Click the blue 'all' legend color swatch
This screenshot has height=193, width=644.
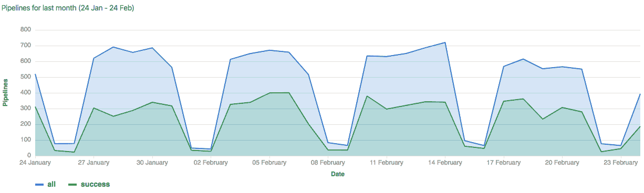point(39,185)
